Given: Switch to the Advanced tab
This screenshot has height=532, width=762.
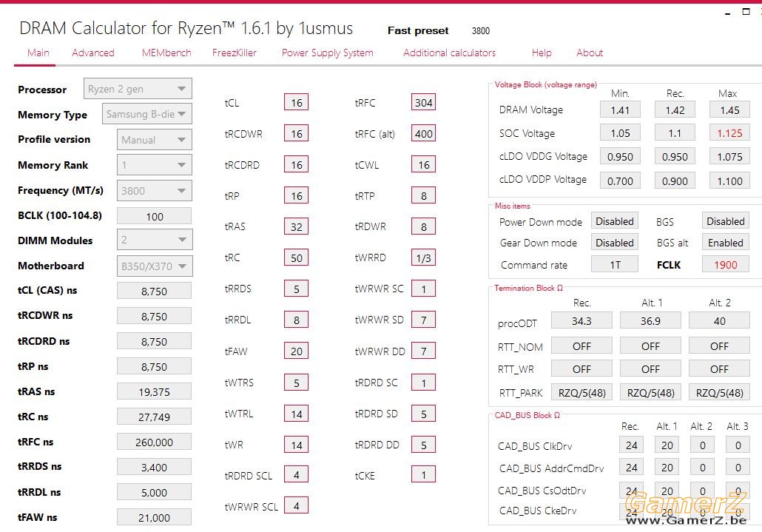Looking at the screenshot, I should (x=92, y=53).
